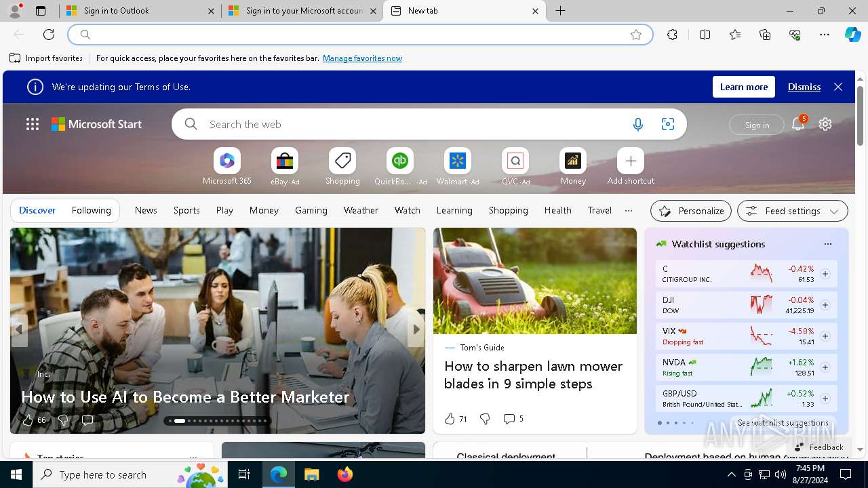Open split screen icon in Edge toolbar
Image resolution: width=868 pixels, height=488 pixels.
click(x=705, y=35)
